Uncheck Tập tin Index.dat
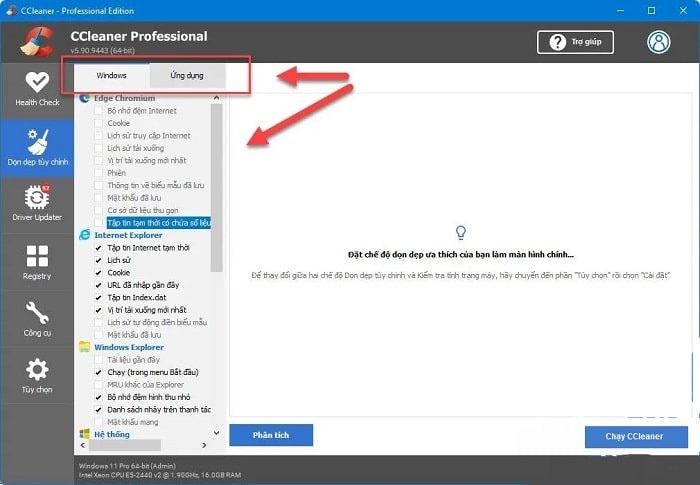Viewport: 700px width, 485px height. (98, 297)
